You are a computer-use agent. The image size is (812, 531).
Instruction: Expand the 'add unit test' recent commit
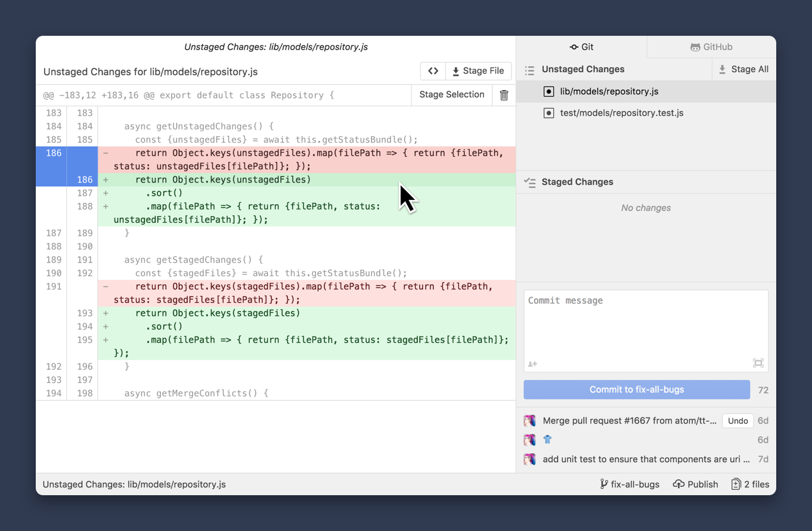tap(646, 459)
